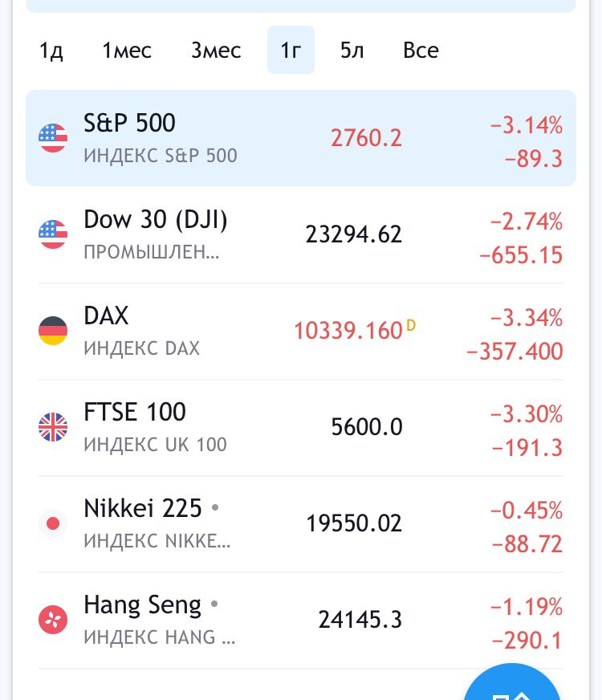Click the UK flag icon beside FTSE 100
602x700 pixels.
click(x=53, y=427)
